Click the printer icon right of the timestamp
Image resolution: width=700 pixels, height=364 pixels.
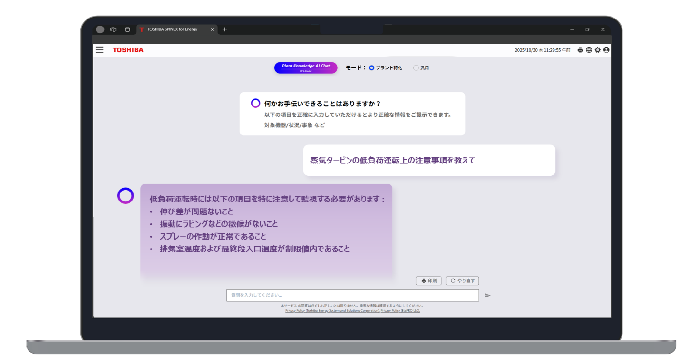(580, 50)
